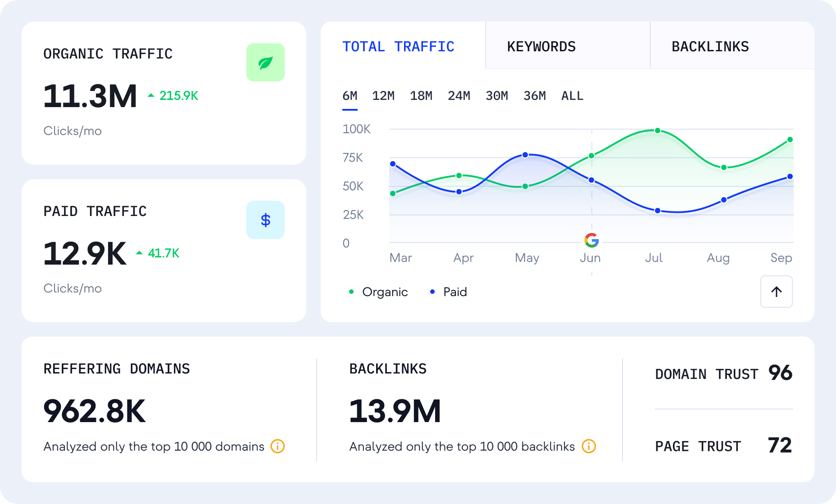The height and width of the screenshot is (504, 836).
Task: Select the Total Traffic tab
Action: tap(399, 46)
